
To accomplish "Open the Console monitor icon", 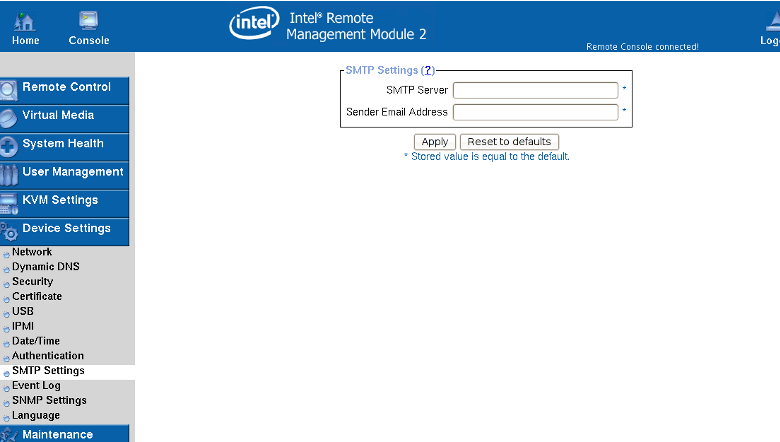I will 89,21.
